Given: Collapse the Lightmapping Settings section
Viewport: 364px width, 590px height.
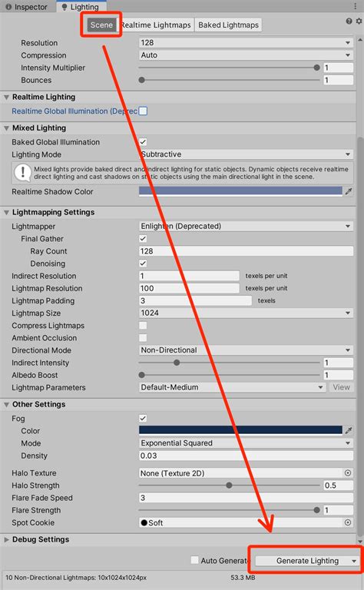Looking at the screenshot, I should (x=6, y=213).
